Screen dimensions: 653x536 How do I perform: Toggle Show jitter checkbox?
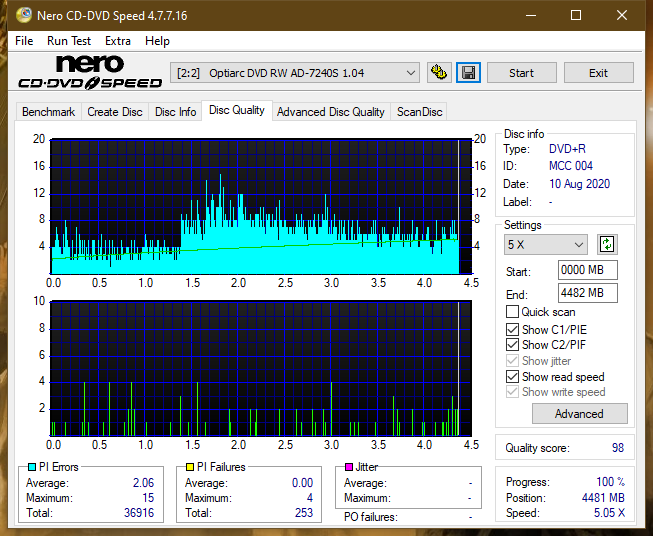512,361
